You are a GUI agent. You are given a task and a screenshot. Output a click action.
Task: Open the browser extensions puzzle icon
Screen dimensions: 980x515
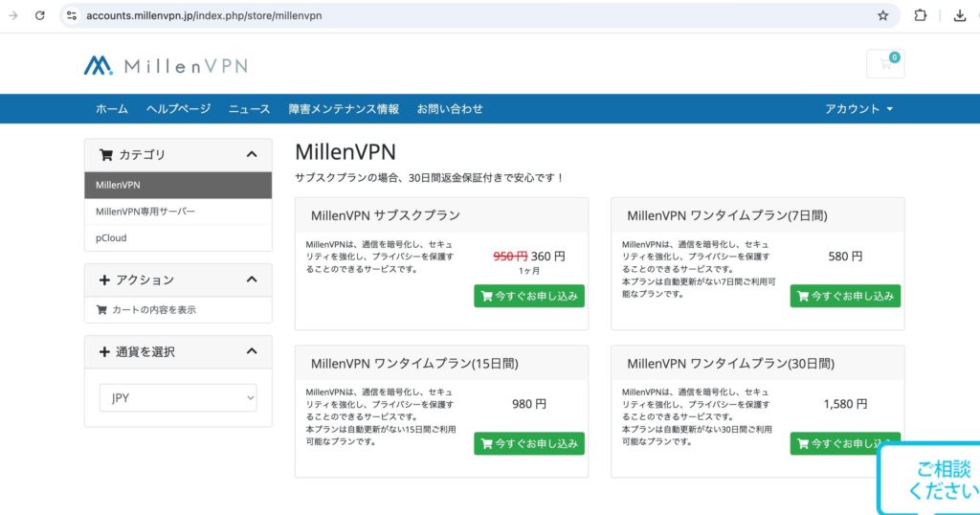click(x=920, y=15)
